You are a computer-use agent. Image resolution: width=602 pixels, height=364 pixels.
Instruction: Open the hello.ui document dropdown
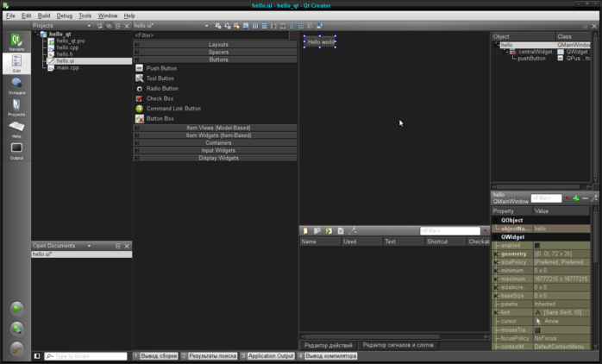(206, 26)
